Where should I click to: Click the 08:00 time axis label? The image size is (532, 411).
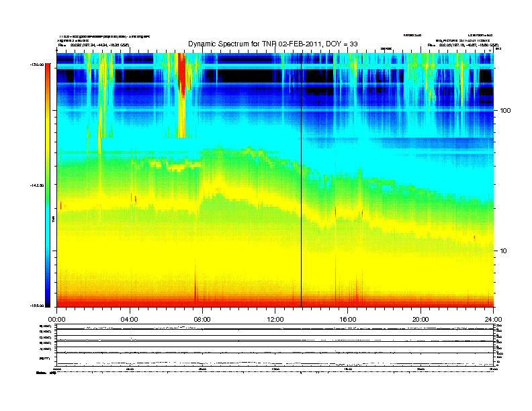[x=202, y=320]
